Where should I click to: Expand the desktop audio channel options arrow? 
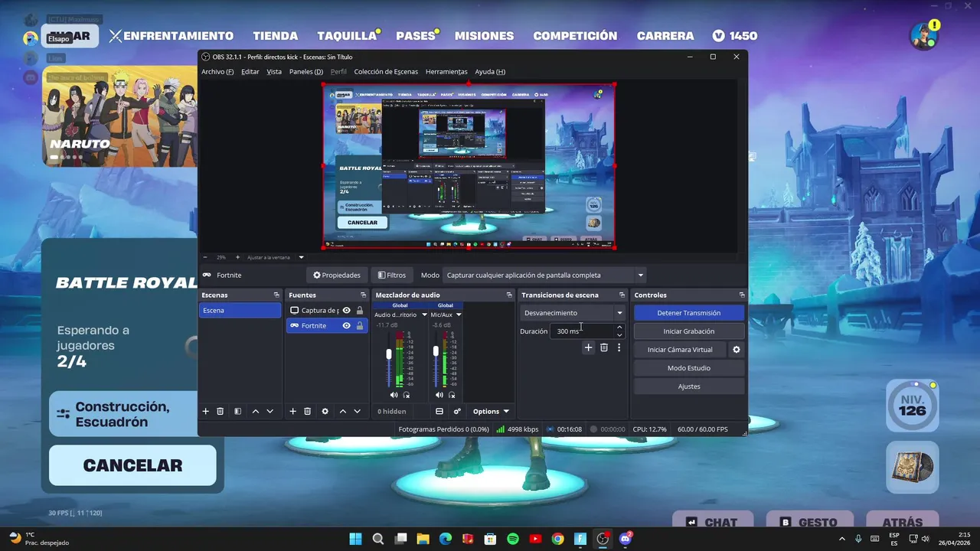(424, 315)
